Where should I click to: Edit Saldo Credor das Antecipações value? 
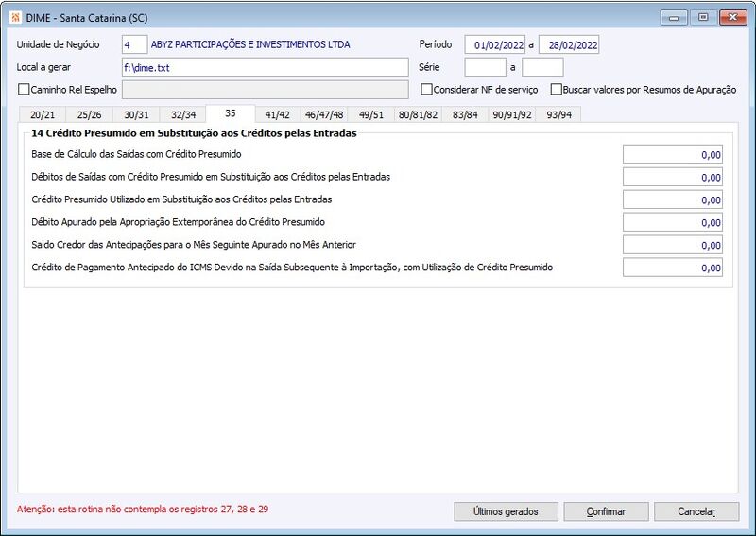[673, 245]
